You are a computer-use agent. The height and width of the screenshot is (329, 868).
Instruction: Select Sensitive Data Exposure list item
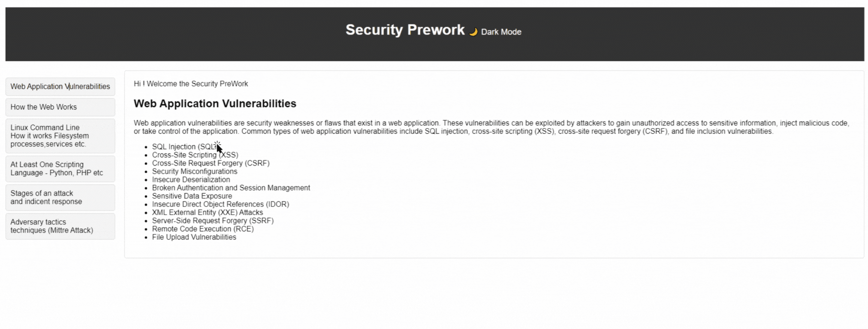pyautogui.click(x=192, y=196)
